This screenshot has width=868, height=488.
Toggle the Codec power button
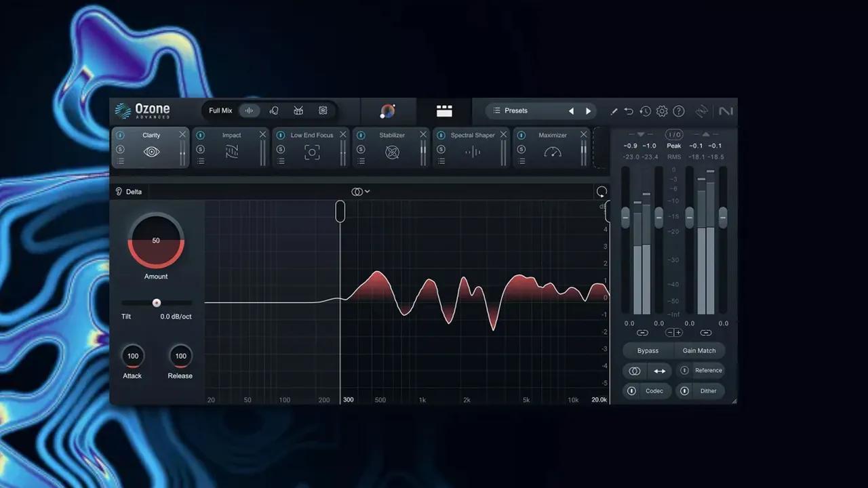pyautogui.click(x=631, y=391)
